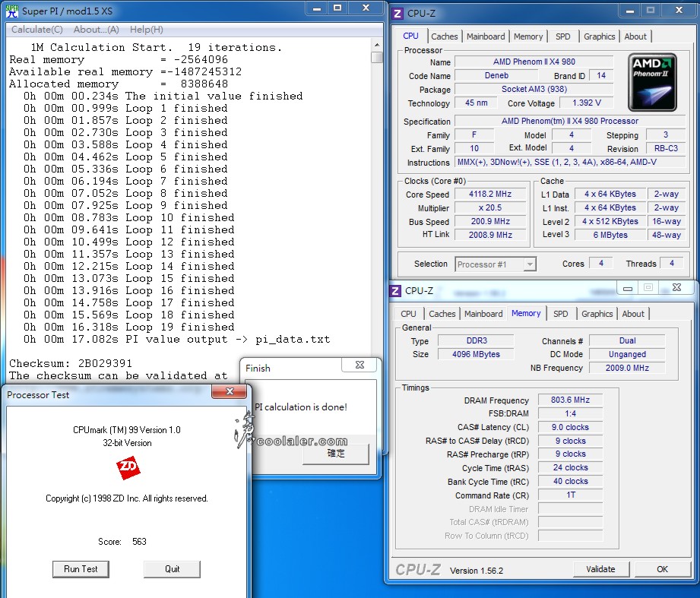Click the FSB:DRAM ratio value 1:4
The image size is (700, 598).
(570, 413)
